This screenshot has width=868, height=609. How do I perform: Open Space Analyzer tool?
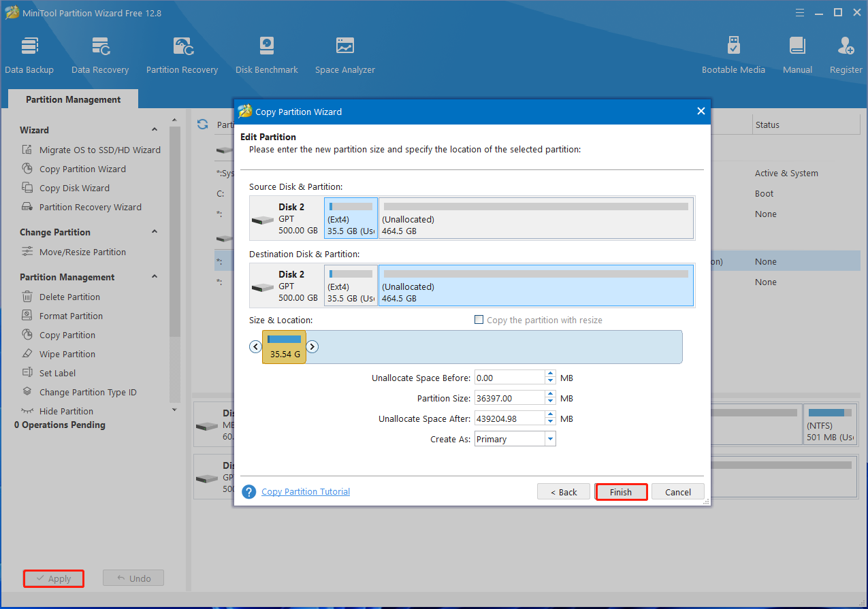coord(345,55)
